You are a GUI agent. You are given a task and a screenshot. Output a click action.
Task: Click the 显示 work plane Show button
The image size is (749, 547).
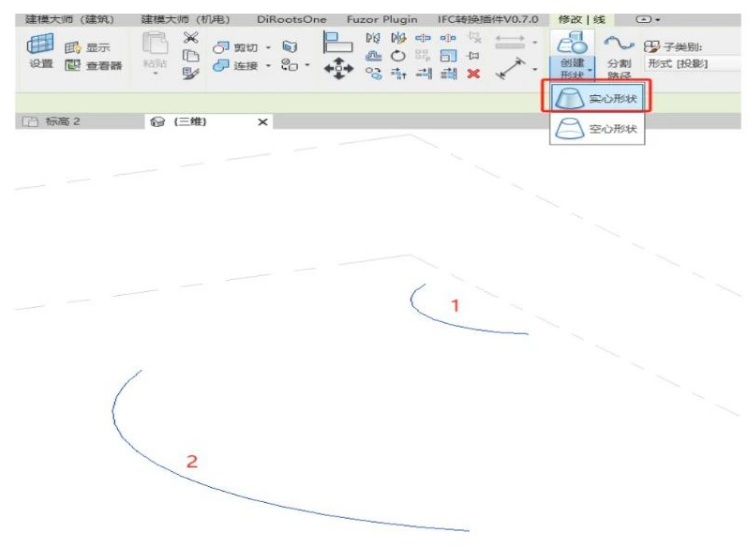point(87,47)
